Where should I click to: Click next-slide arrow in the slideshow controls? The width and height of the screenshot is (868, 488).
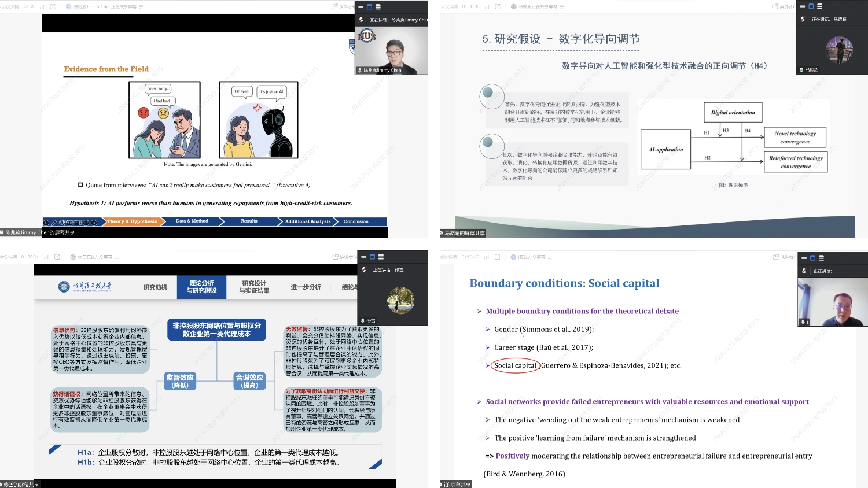[94, 223]
